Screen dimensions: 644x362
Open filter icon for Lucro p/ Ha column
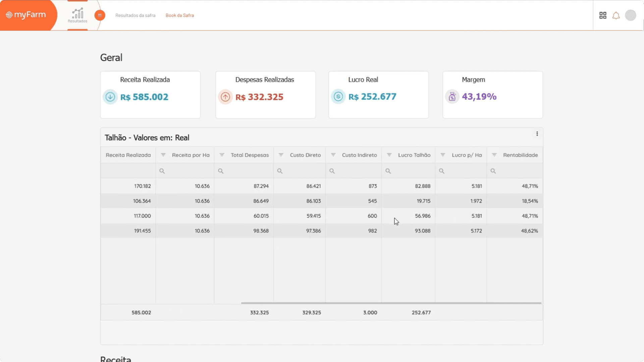coord(443,155)
